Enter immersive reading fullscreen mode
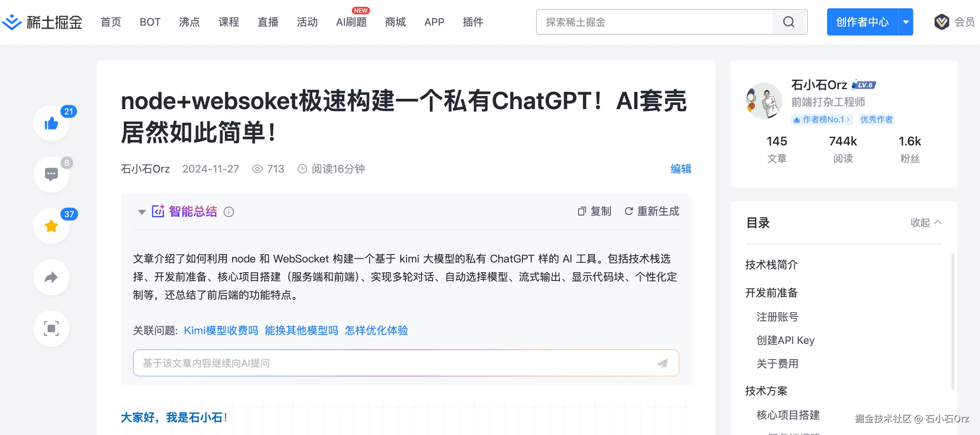The image size is (980, 435). pyautogui.click(x=51, y=329)
